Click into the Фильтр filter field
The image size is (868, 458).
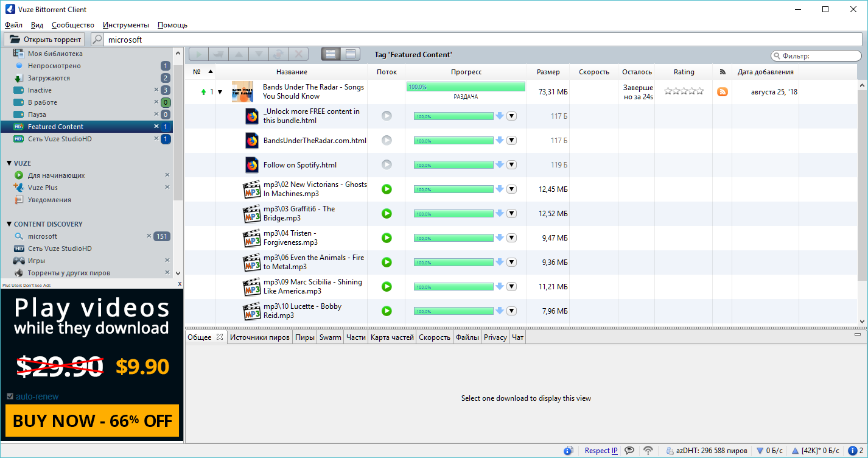(820, 56)
